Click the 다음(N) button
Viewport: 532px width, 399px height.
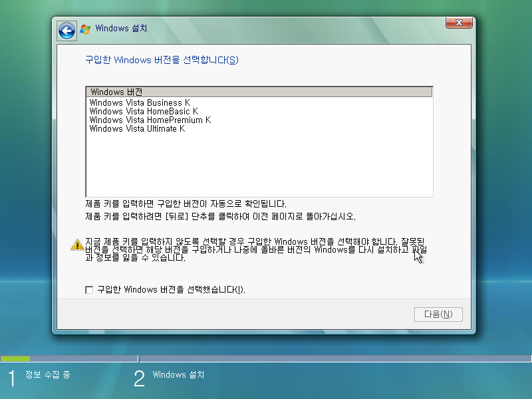tap(438, 315)
